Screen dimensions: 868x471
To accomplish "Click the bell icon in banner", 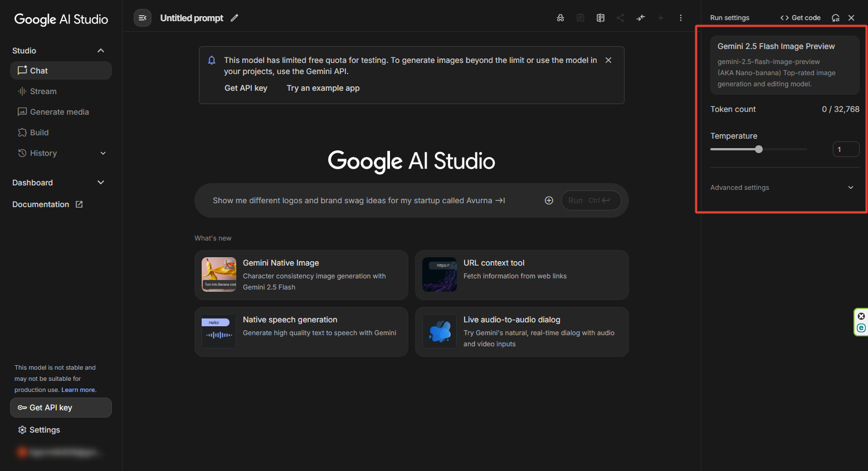I will 212,60.
